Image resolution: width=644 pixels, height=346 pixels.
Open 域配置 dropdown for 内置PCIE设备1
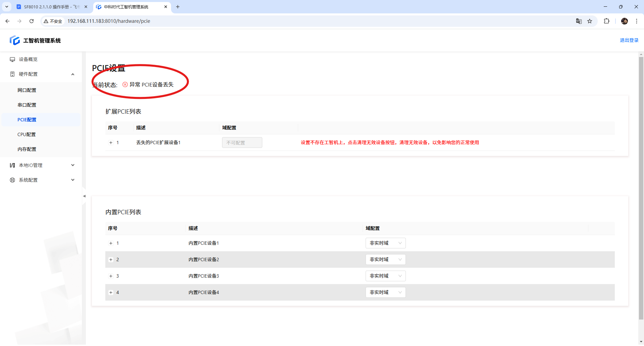(x=385, y=243)
